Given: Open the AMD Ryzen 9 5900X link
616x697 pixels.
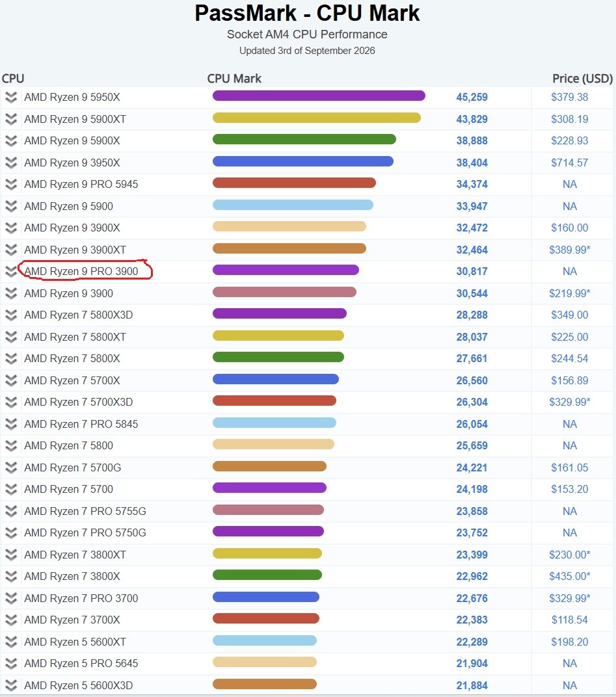Looking at the screenshot, I should coord(72,140).
